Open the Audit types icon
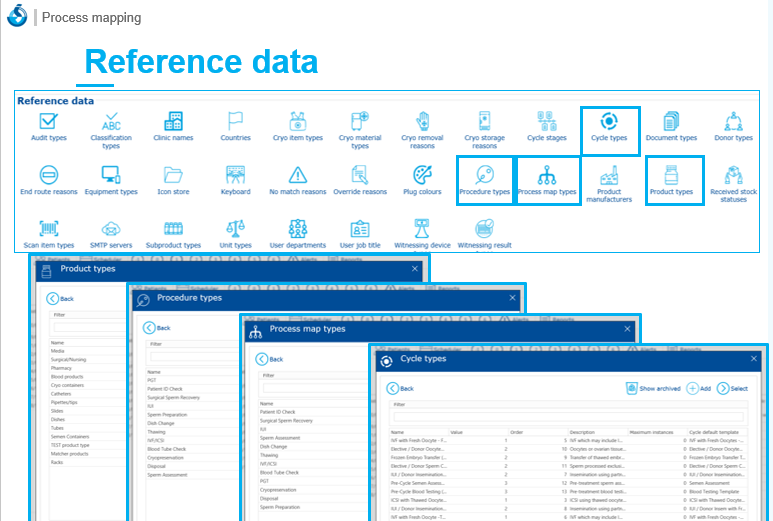 (x=46, y=122)
